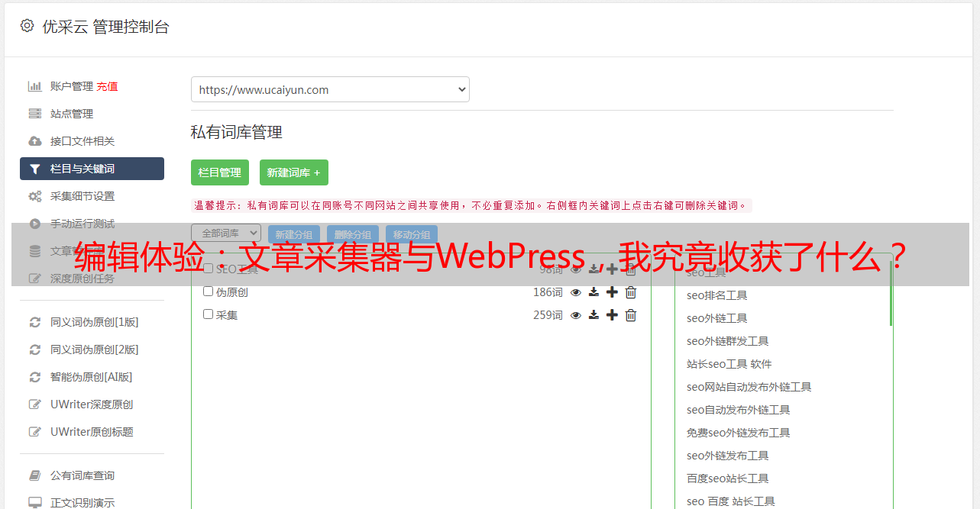Viewport: 980px width, 509px height.
Task: Tick the 采集 checkbox
Action: click(208, 314)
